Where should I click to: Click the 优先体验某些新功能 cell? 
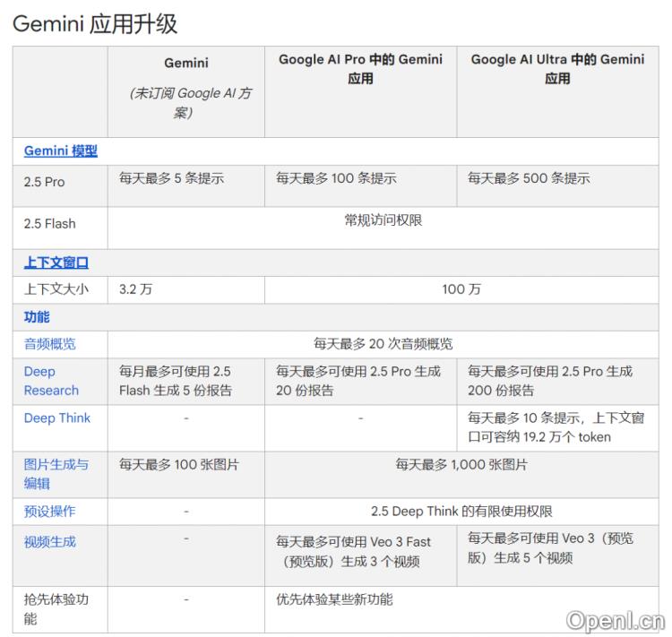coord(334,599)
